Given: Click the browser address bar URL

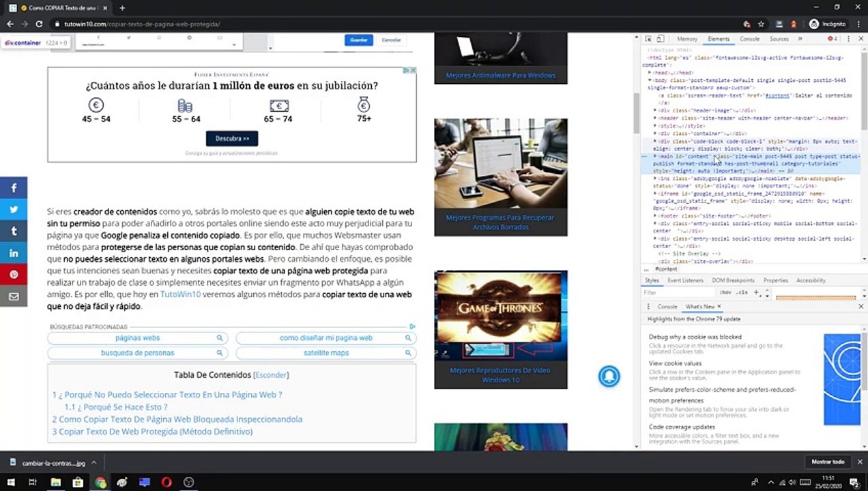Looking at the screenshot, I should tap(142, 24).
